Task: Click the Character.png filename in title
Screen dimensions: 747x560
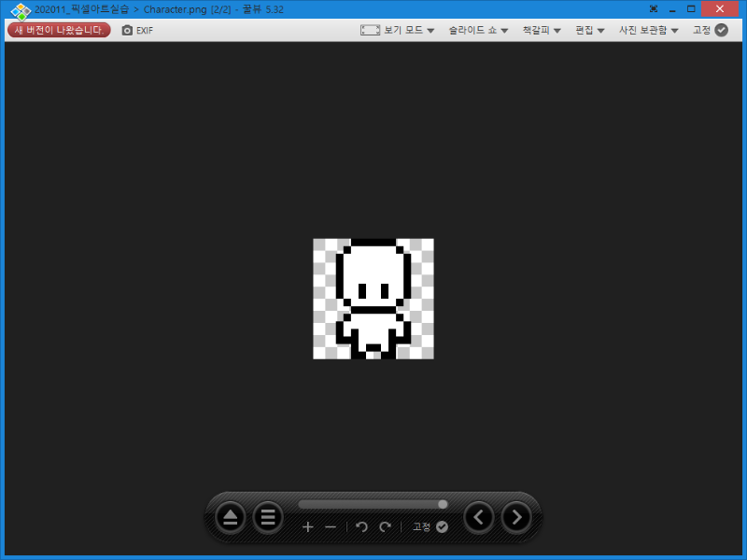Action: pyautogui.click(x=175, y=9)
